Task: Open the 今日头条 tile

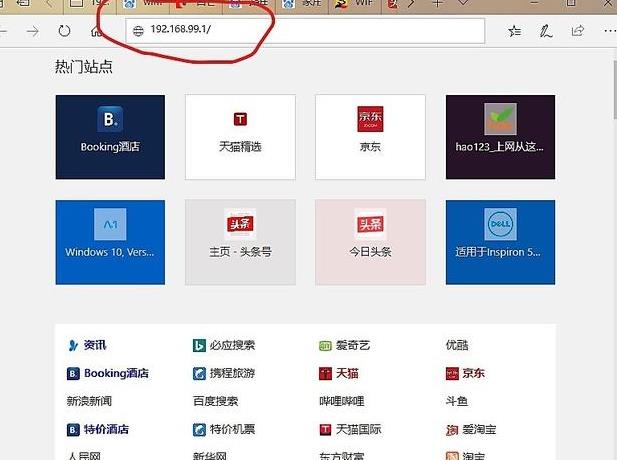Action: coord(370,242)
